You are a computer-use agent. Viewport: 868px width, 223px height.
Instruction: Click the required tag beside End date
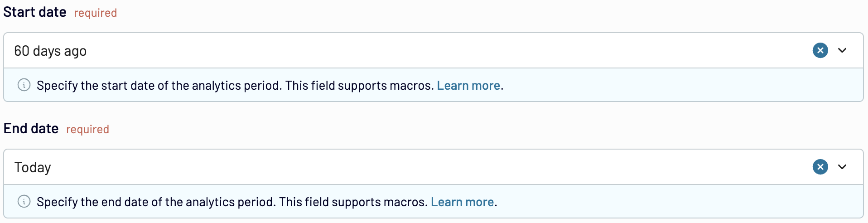[x=87, y=129]
